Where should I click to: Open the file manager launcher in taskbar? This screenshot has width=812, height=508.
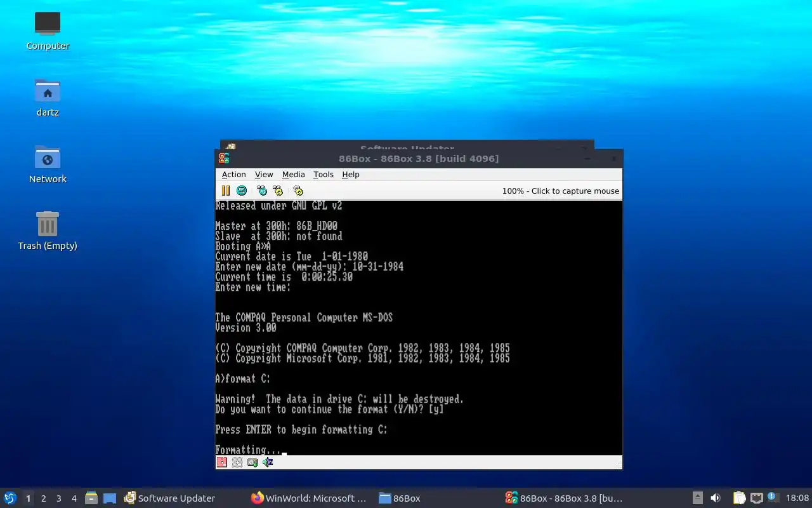click(91, 498)
